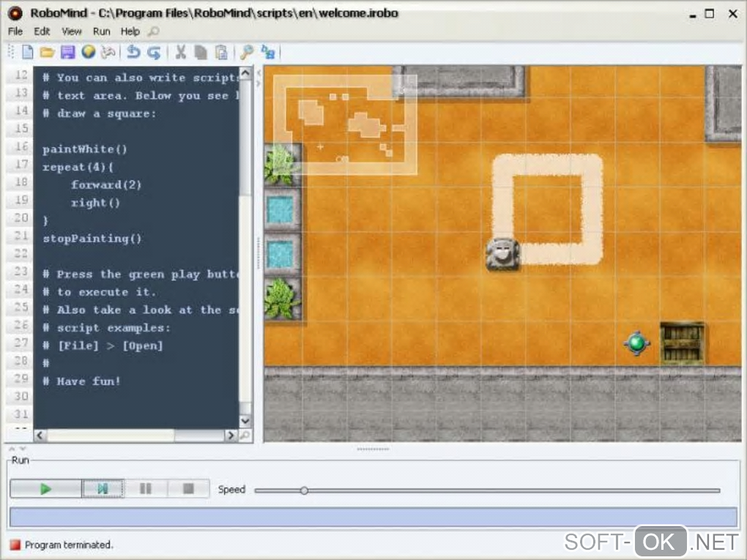Open the View menu
Screen dimensions: 747x560
[72, 31]
